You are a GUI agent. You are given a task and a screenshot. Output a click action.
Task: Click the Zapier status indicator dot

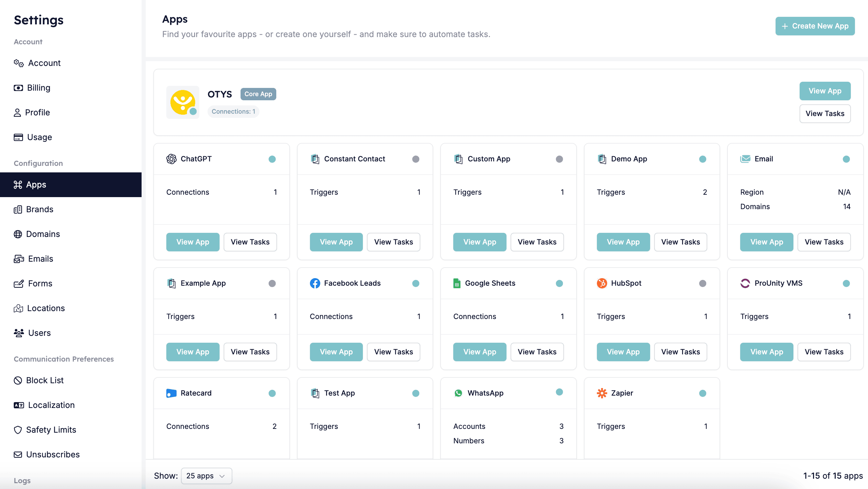703,393
